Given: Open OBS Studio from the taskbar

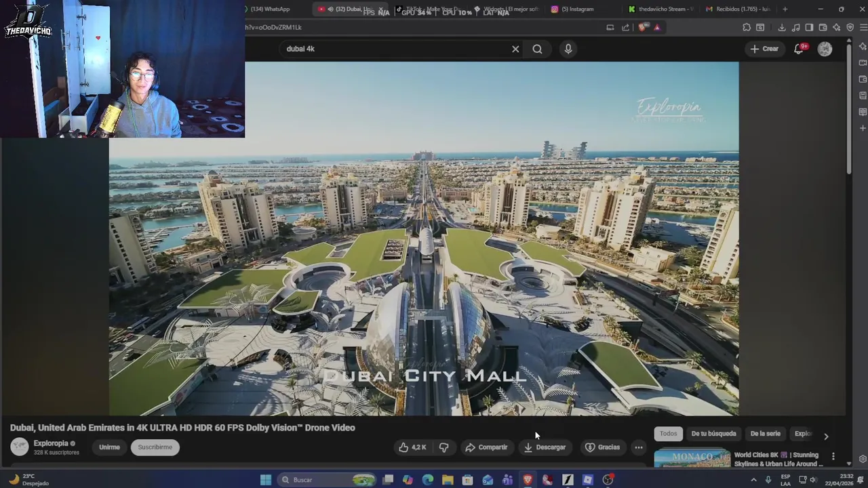Looking at the screenshot, I should (608, 480).
